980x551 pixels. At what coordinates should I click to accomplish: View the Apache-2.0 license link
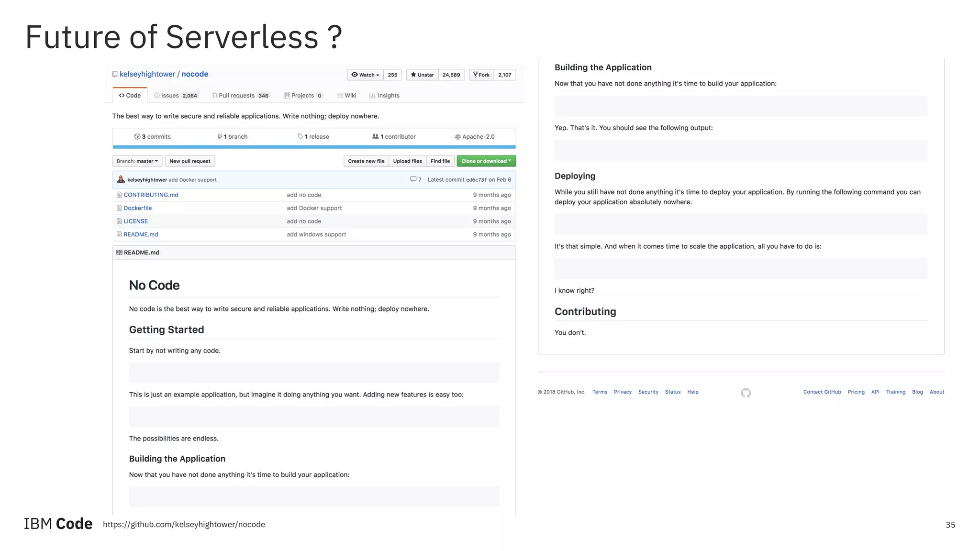[475, 137]
